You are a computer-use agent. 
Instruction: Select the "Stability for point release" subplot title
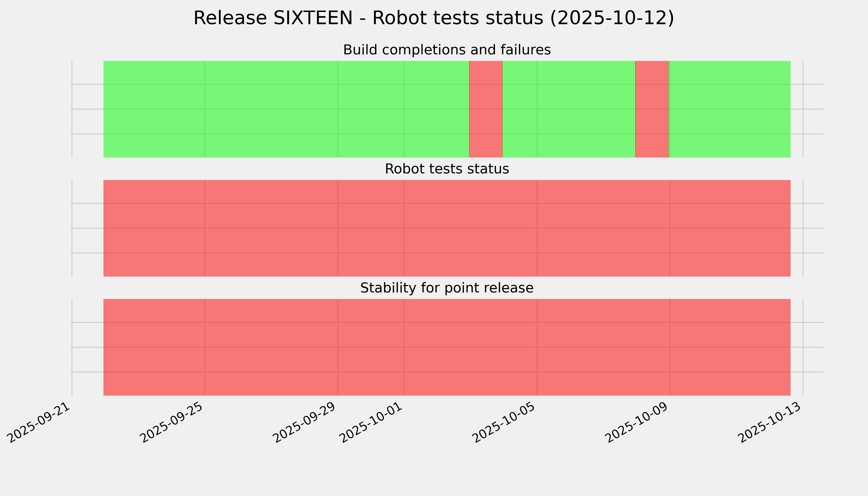pos(447,288)
